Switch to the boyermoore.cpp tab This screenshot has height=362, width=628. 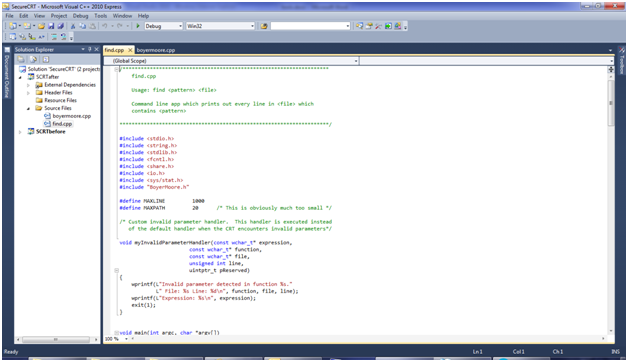click(156, 50)
